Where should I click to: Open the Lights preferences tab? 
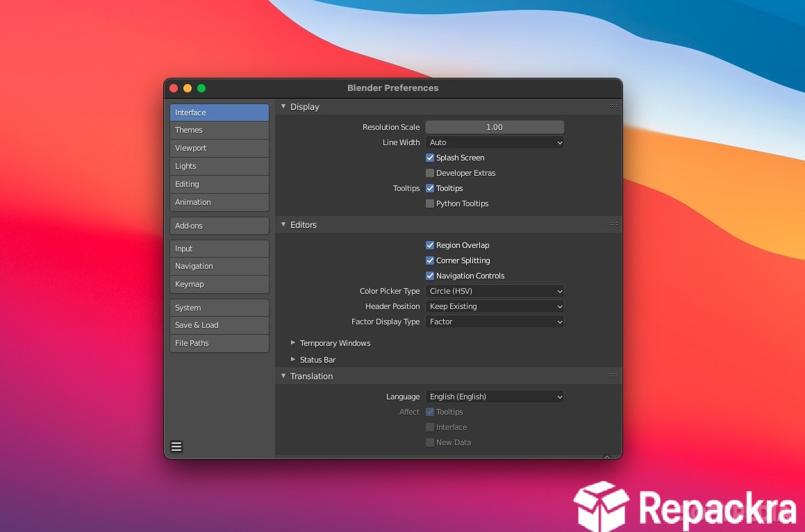click(219, 166)
